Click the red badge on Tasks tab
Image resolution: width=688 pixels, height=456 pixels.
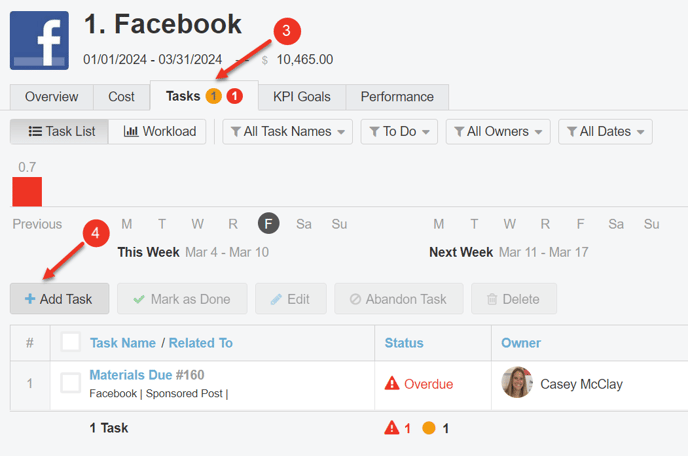[235, 96]
